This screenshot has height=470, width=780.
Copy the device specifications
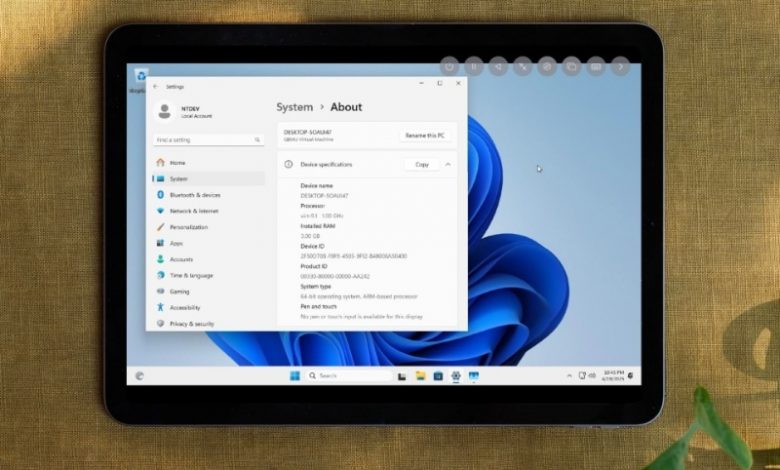422,164
